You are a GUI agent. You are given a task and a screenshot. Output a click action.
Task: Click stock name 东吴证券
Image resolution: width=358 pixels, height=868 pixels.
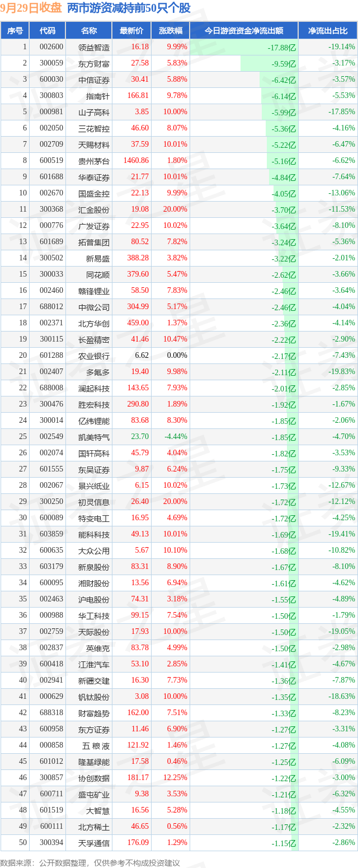(94, 470)
